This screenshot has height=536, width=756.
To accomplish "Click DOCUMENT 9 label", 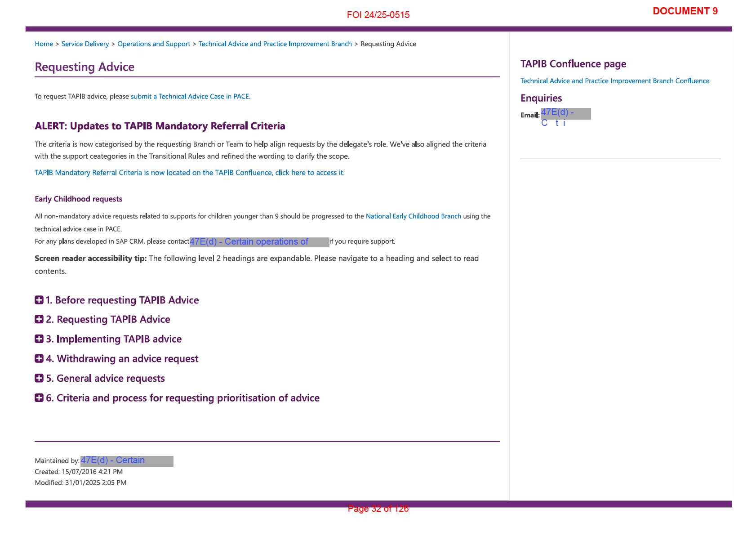I will [685, 11].
